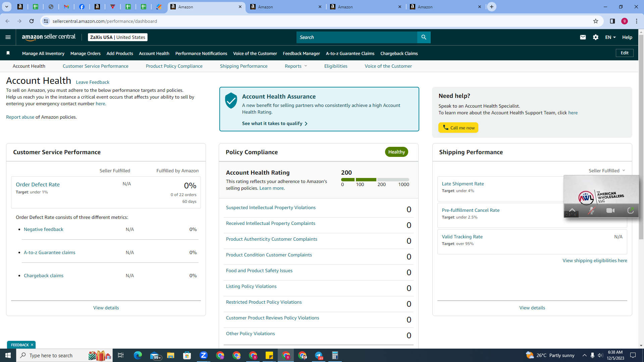Image resolution: width=644 pixels, height=362 pixels.
Task: Open Late Shipment Rate link
Action: 463,184
